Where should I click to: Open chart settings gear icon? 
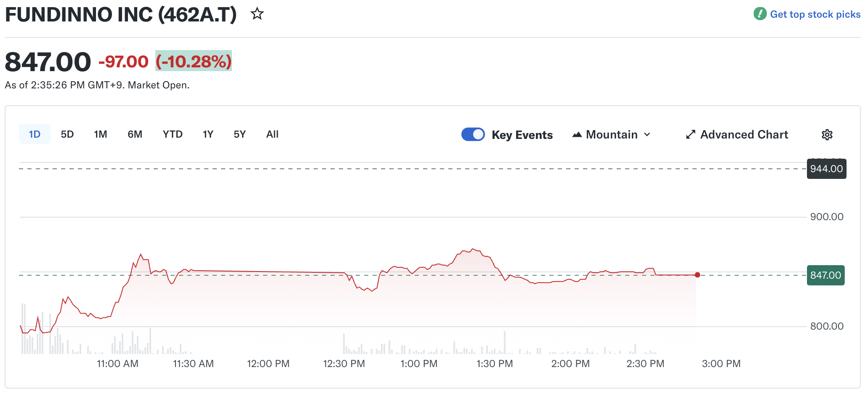(x=827, y=135)
